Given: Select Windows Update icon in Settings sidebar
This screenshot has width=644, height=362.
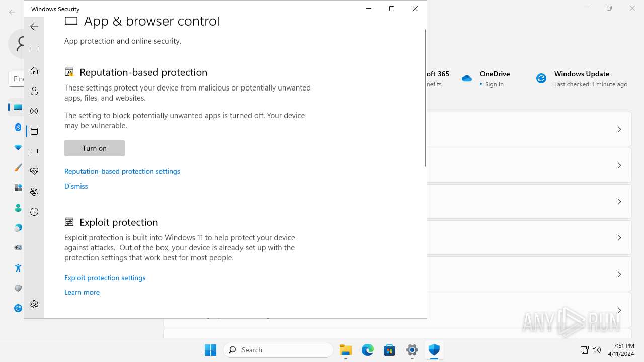Looking at the screenshot, I should pos(18,308).
